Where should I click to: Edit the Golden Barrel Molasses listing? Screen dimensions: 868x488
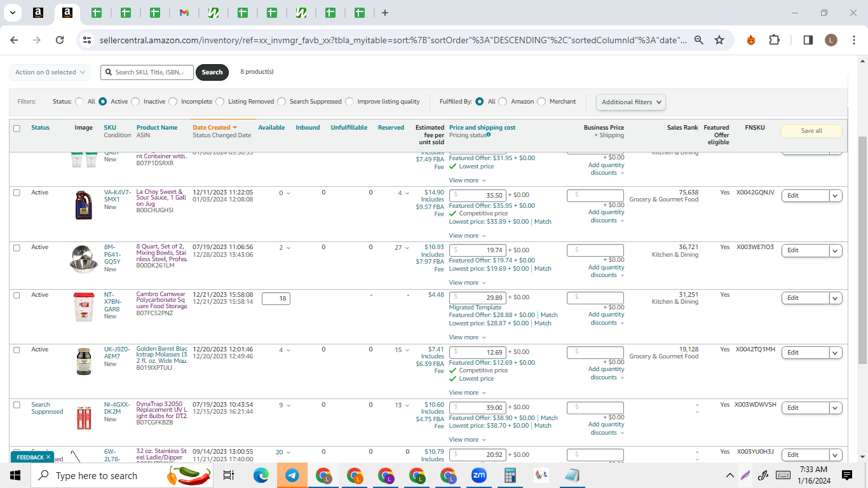pos(806,353)
